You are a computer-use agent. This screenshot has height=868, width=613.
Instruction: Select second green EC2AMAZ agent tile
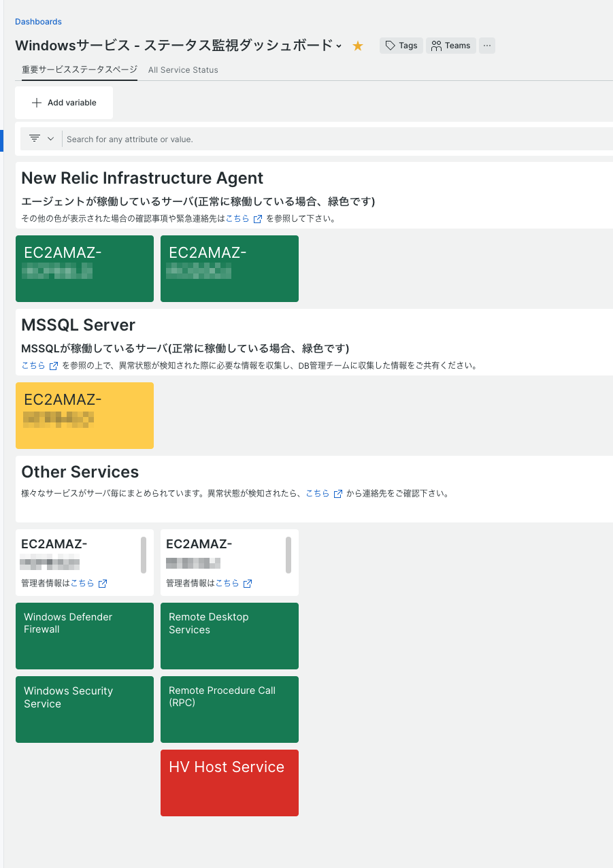(x=229, y=269)
